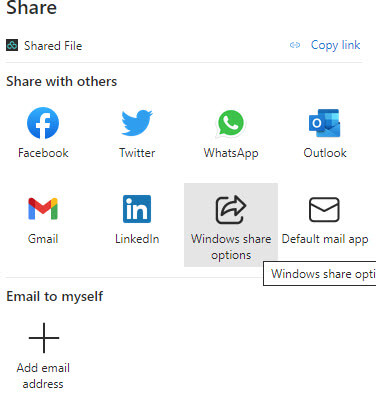Viewport: 376px width, 406px height.
Task: Click the Facebook label
Action: coord(43,153)
